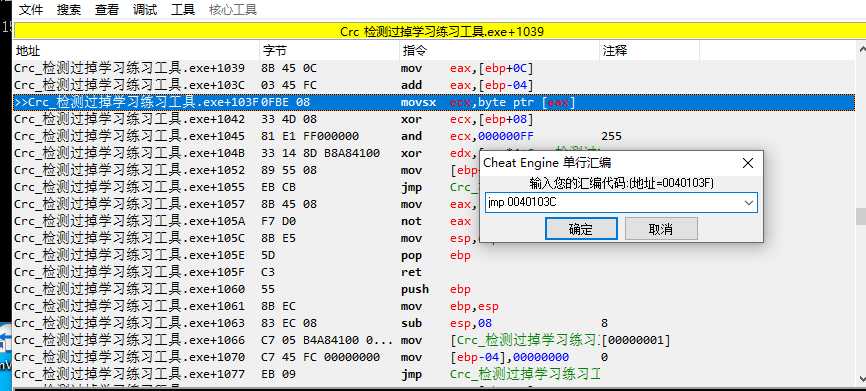Open the 文件 menu
Screen dimensions: 866x391
[31, 9]
